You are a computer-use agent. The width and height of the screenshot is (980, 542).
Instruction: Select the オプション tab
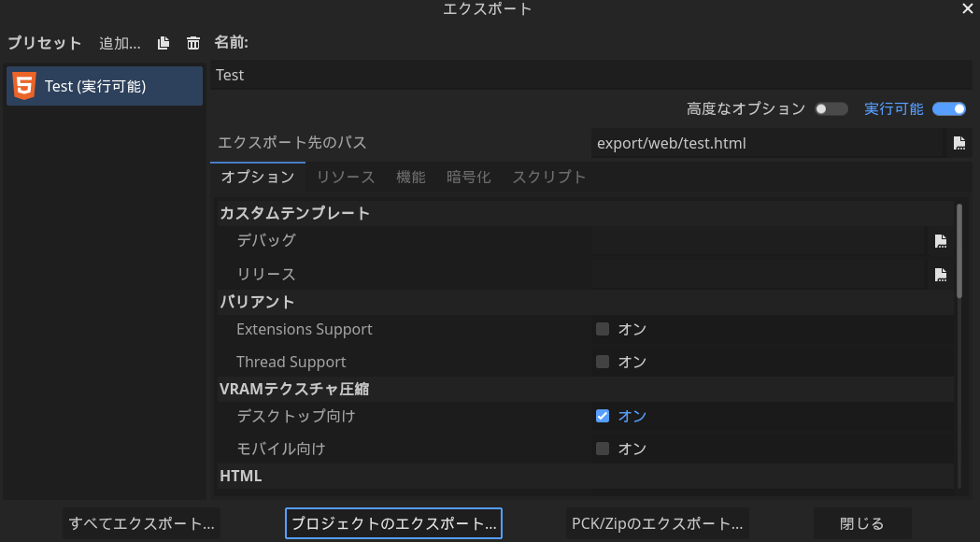tap(258, 177)
